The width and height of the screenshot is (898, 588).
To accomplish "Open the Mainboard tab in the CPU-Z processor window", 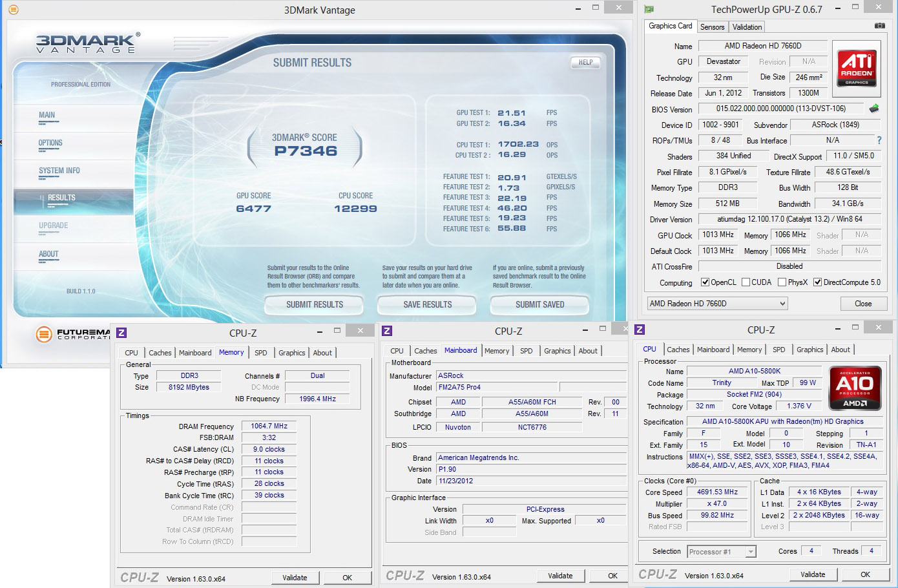I will [x=713, y=350].
